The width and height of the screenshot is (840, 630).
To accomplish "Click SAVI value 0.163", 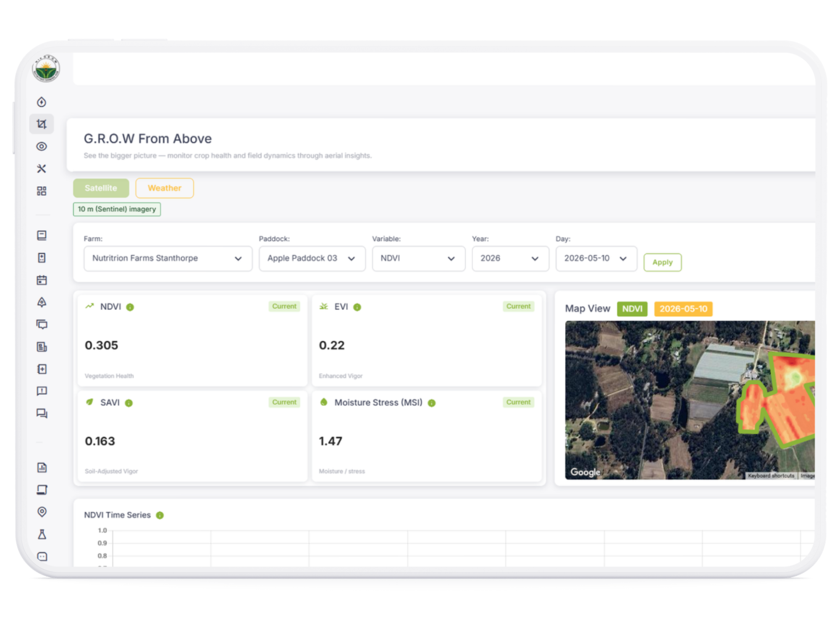I will tap(100, 441).
